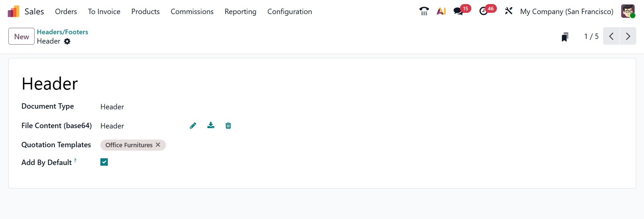Open the debug tools wrench icon
Screen dimensions: 644x219
point(509,11)
